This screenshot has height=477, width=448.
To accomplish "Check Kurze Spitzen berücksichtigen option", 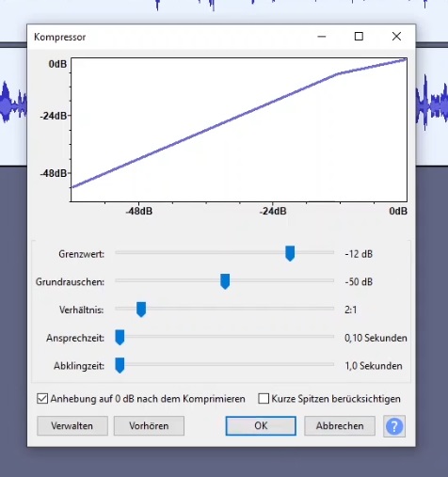I will 264,399.
